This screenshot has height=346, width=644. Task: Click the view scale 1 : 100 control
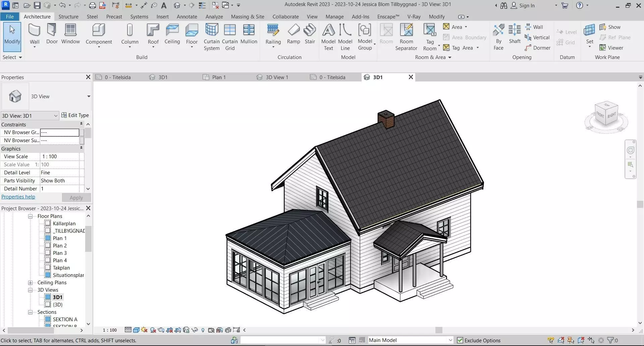pos(110,330)
